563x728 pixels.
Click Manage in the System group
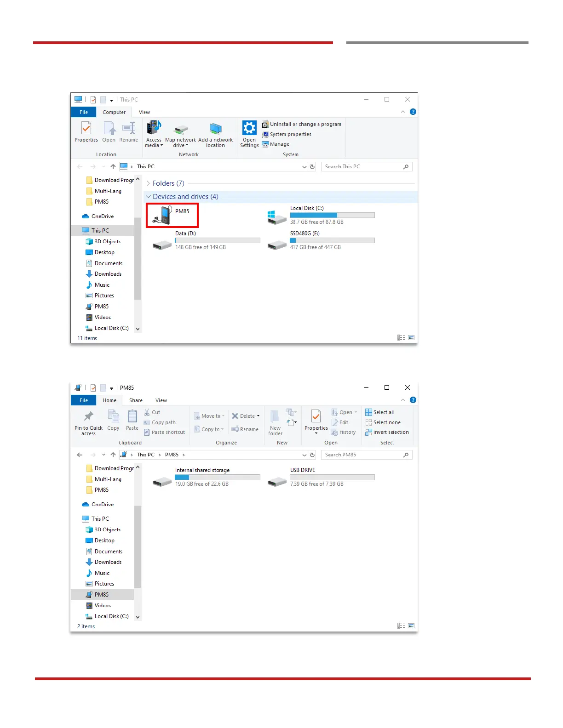276,144
